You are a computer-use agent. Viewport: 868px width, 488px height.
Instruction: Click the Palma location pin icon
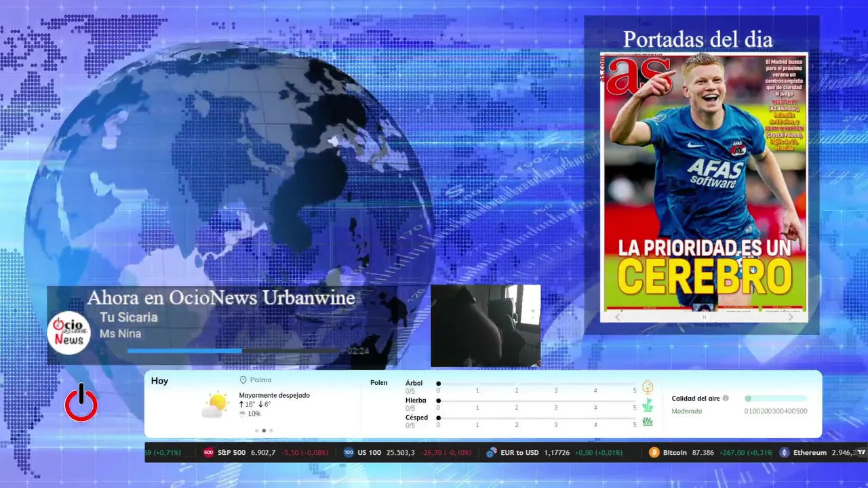243,380
